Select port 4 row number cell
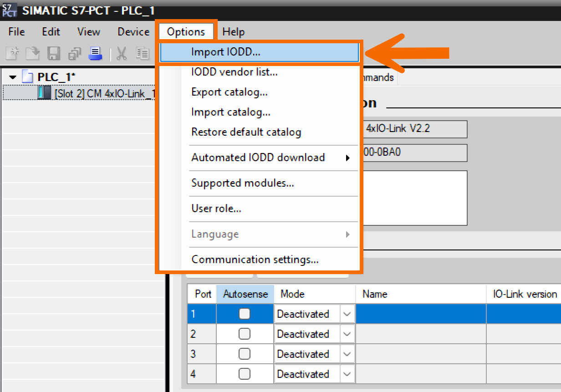 [202, 374]
